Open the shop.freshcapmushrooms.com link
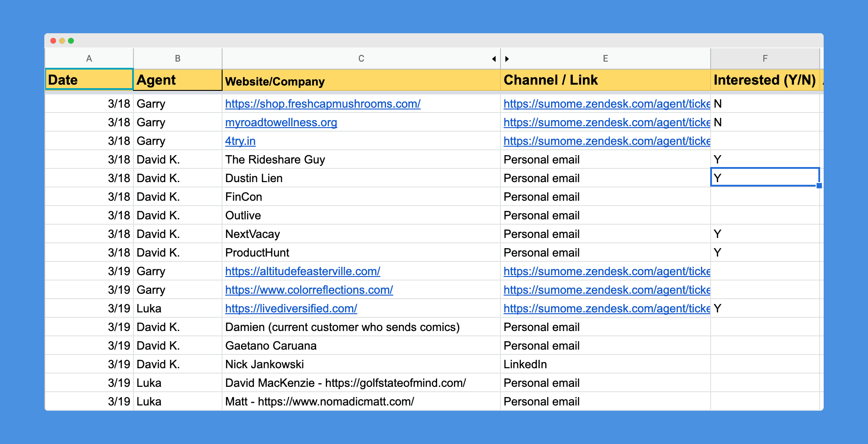This screenshot has width=868, height=444. [323, 104]
